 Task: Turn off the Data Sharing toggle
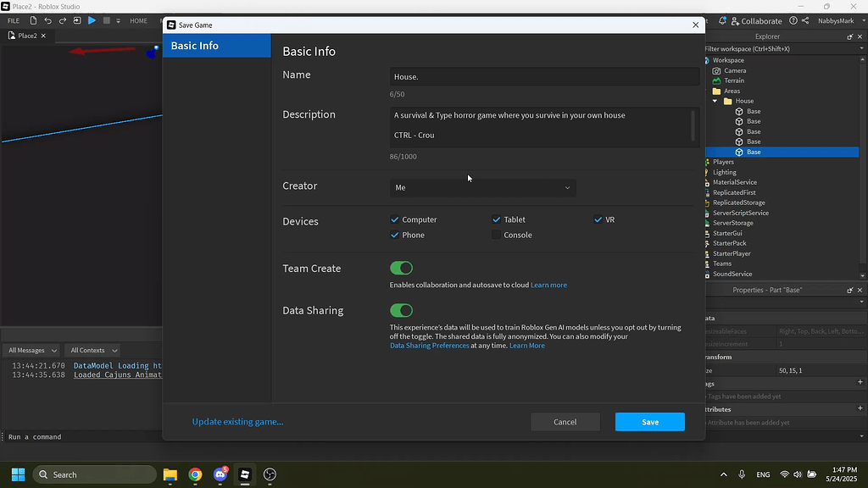401,310
